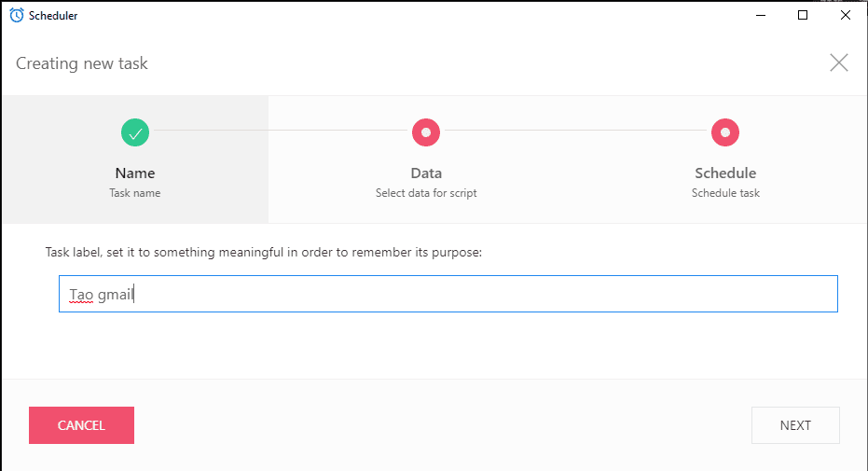Minimize the Scheduler window
Image resolution: width=868 pixels, height=471 pixels.
[760, 15]
